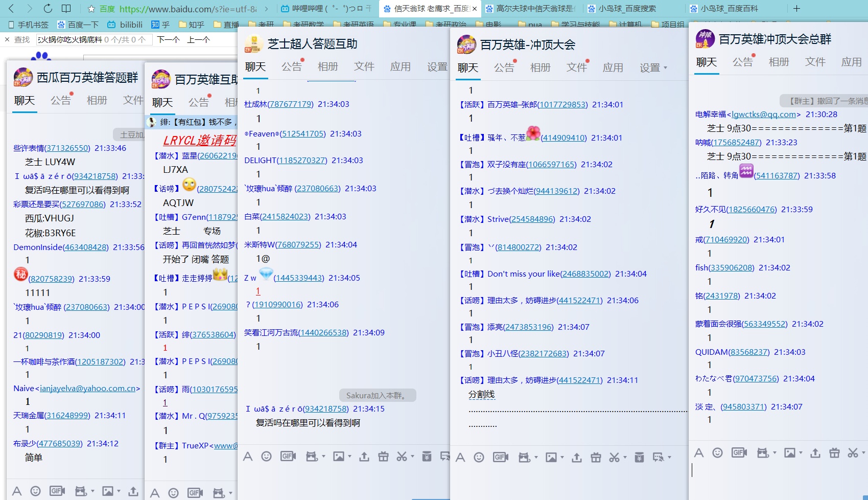Open the 设置 dropdown in 百万英雄-冲顶大会
The width and height of the screenshot is (868, 500).
(x=652, y=67)
